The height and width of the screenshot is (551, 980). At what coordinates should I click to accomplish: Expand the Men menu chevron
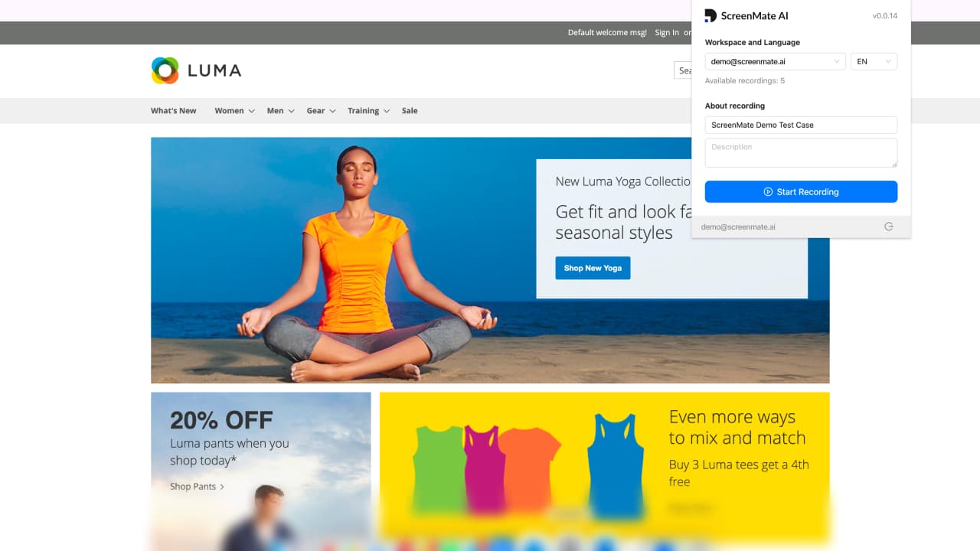pyautogui.click(x=291, y=111)
